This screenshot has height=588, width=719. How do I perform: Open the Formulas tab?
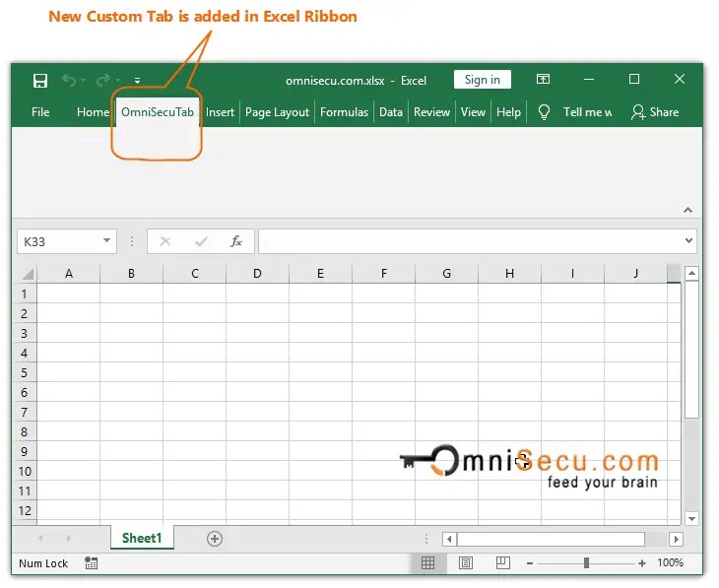tap(344, 112)
